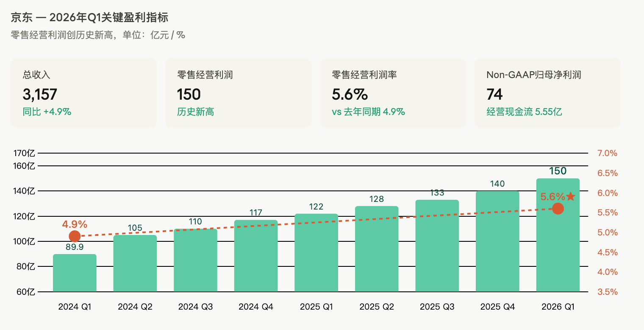Click the 2025 Q2 bar labeled 128
Viewport: 644px width, 330px height.
(377, 249)
